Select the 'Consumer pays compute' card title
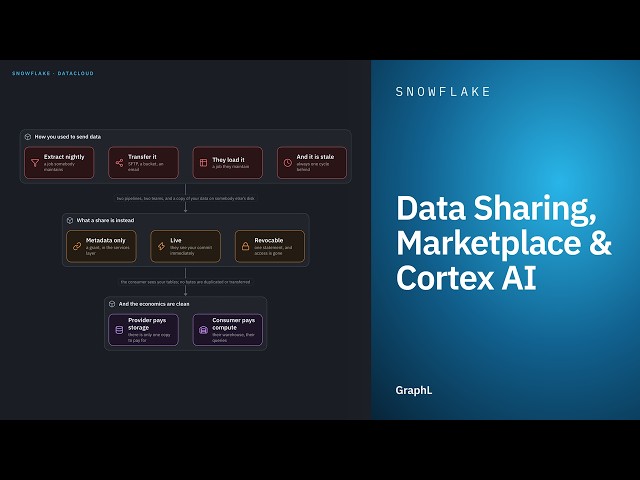 pyautogui.click(x=233, y=324)
